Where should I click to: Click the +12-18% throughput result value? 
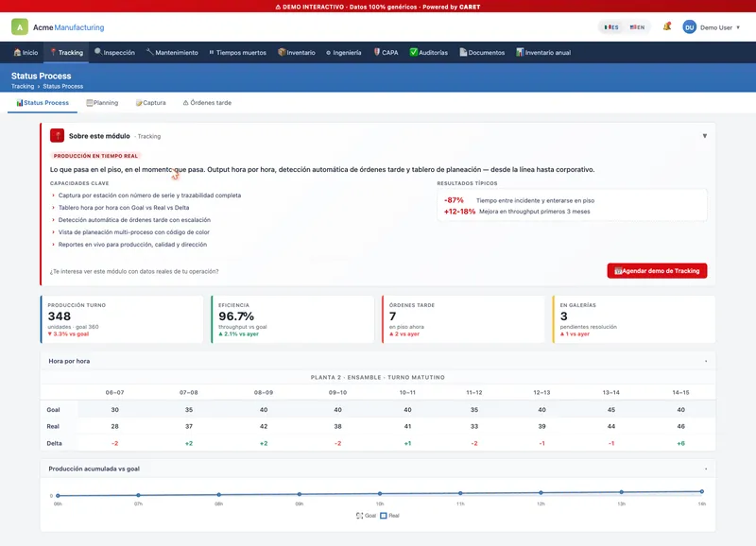459,212
